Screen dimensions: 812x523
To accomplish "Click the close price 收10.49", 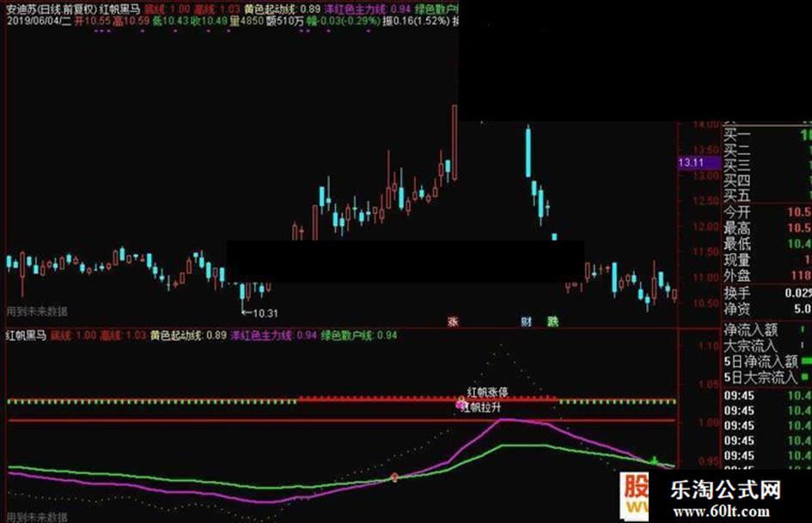I will click(x=209, y=21).
